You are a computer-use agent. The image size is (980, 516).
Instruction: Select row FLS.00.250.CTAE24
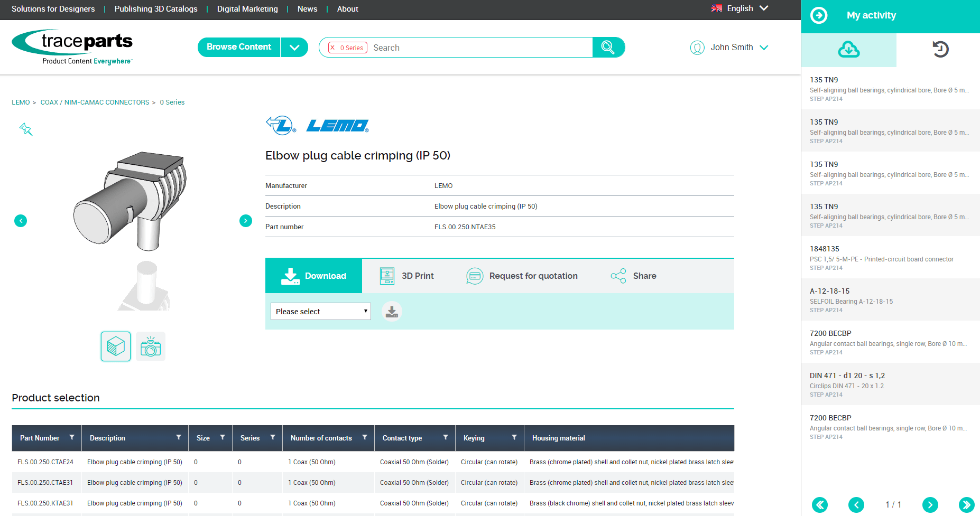[373, 462]
